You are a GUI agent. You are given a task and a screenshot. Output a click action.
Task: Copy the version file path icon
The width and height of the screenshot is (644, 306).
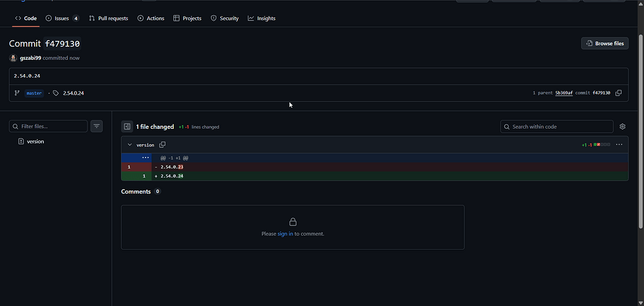[x=162, y=145]
